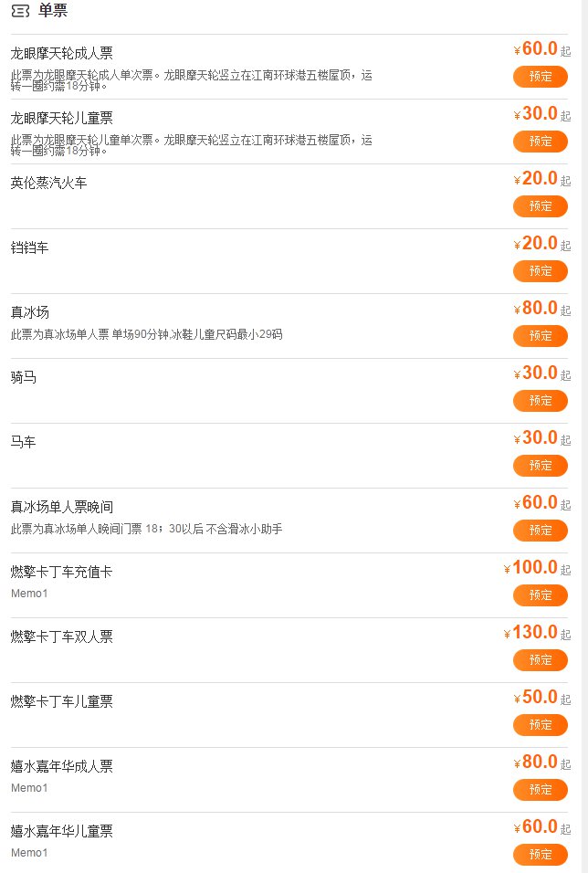Viewport: 588px width, 873px height.
Task: Book the 燃擎卡丁车儿童票
Action: pyautogui.click(x=541, y=724)
